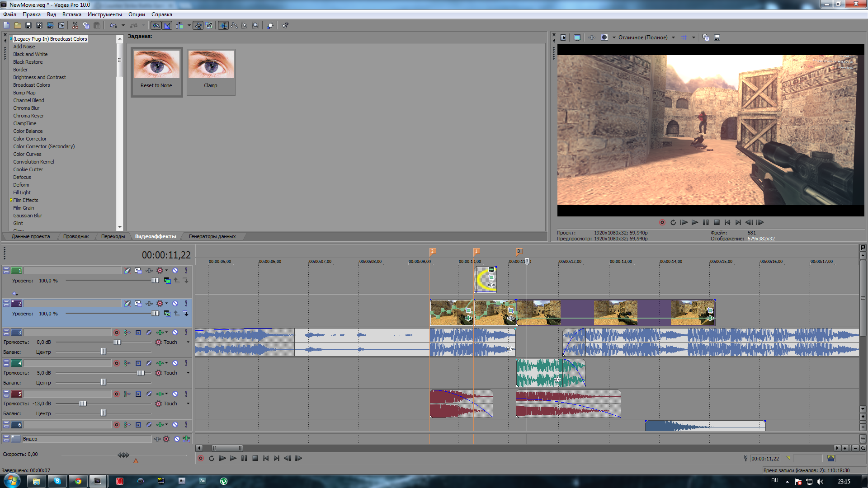Open Project Video Properties in the preview toolbar
Viewport: 868px width, 488px height.
(563, 38)
